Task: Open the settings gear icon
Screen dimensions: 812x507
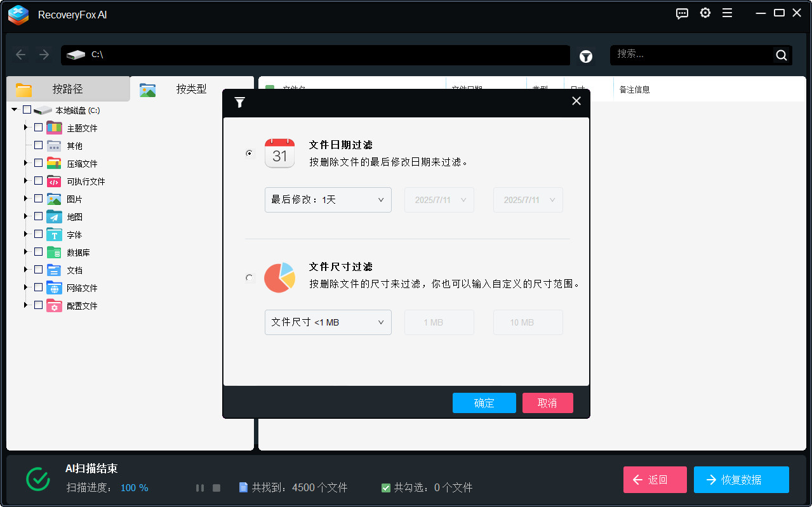Action: click(x=705, y=13)
